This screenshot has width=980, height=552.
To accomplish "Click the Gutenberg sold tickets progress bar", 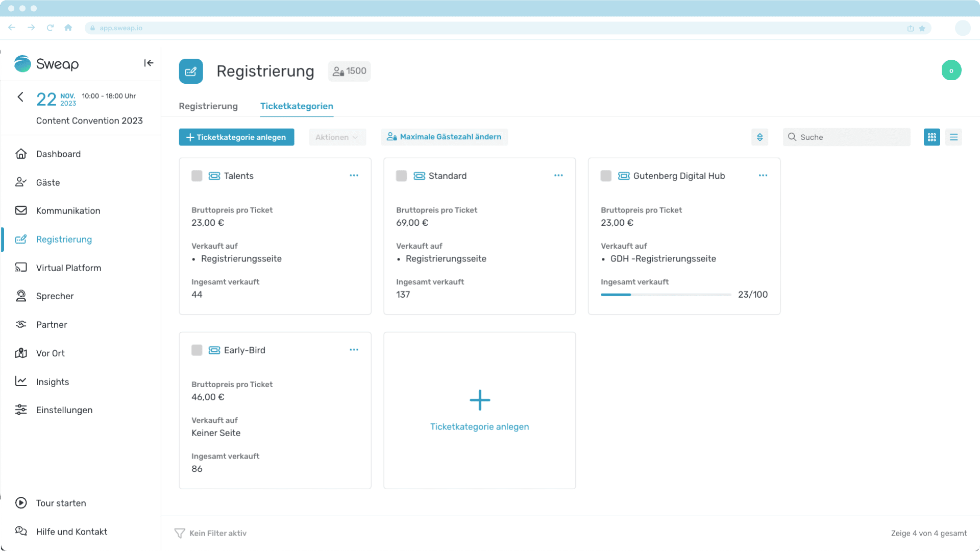I will [666, 295].
